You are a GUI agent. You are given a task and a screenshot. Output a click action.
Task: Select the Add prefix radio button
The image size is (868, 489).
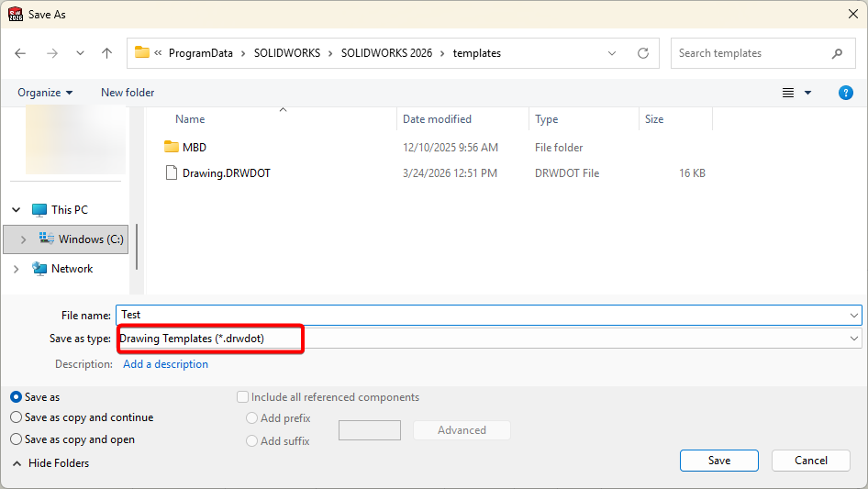252,418
